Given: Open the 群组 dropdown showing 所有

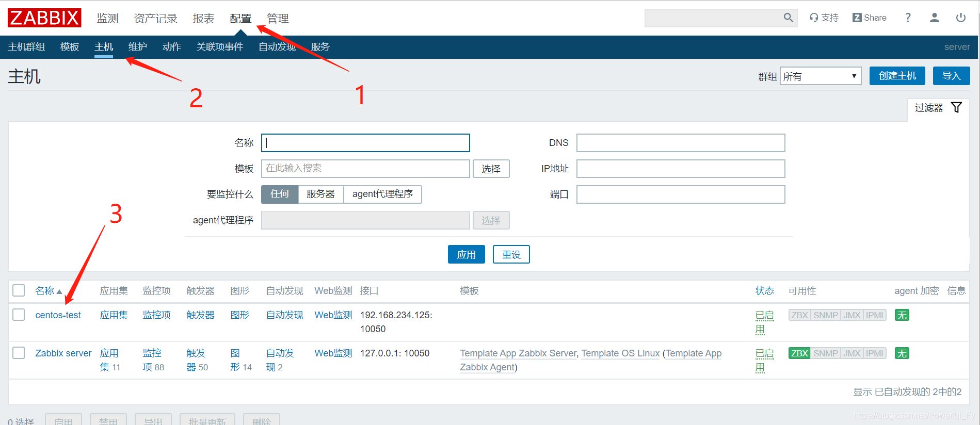Looking at the screenshot, I should (x=821, y=76).
